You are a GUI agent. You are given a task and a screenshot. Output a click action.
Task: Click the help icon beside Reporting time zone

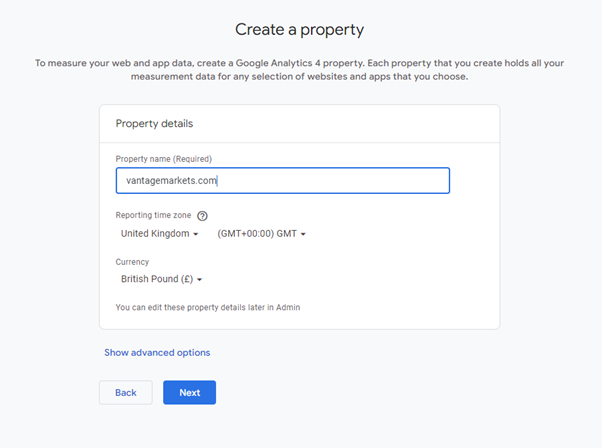(x=202, y=216)
